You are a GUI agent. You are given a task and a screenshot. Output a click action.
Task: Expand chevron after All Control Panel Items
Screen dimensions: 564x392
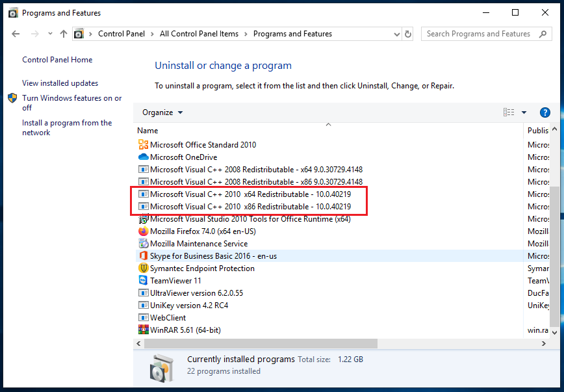pyautogui.click(x=246, y=34)
